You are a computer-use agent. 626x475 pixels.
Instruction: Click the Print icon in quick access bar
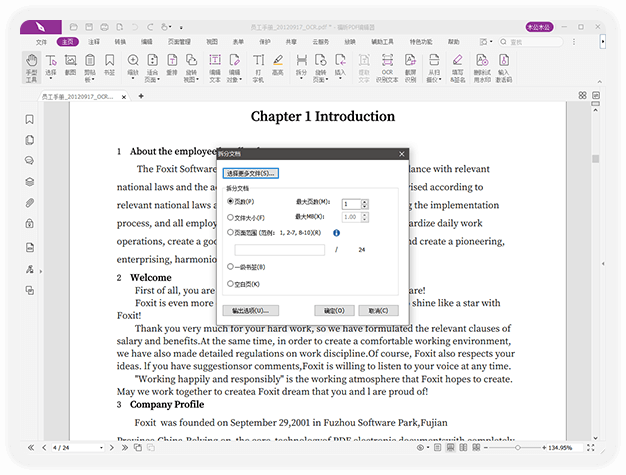coord(104,27)
